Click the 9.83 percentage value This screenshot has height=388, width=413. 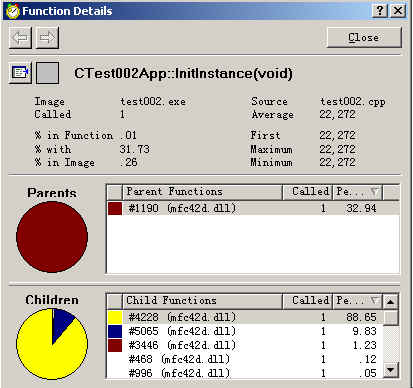(x=364, y=331)
